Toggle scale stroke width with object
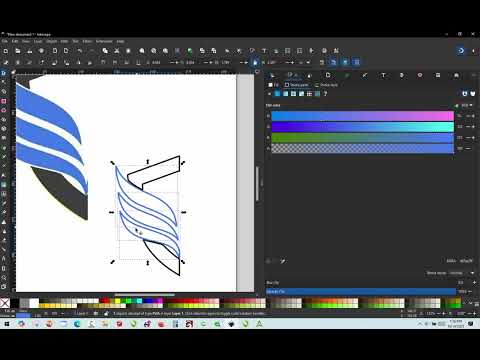 tap(322, 62)
